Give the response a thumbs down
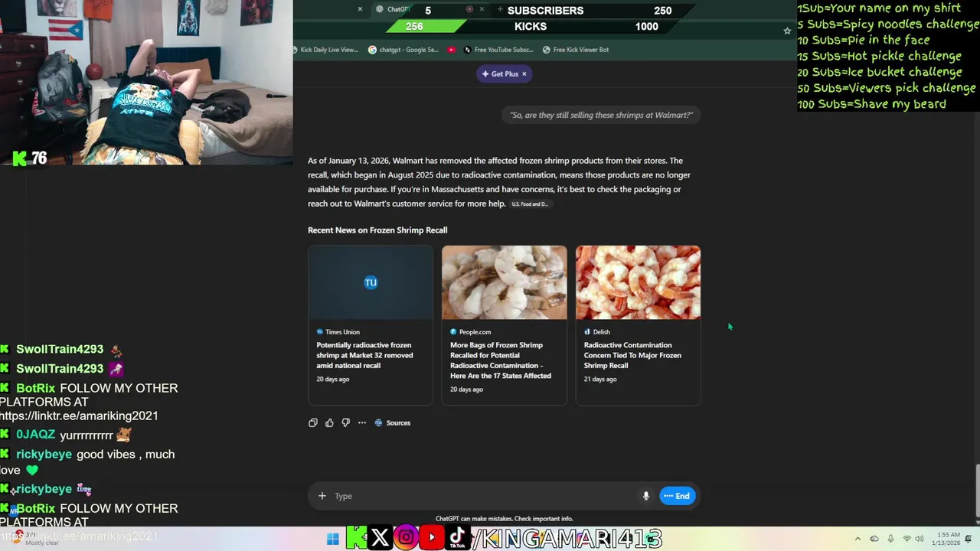This screenshot has height=551, width=980. point(345,422)
